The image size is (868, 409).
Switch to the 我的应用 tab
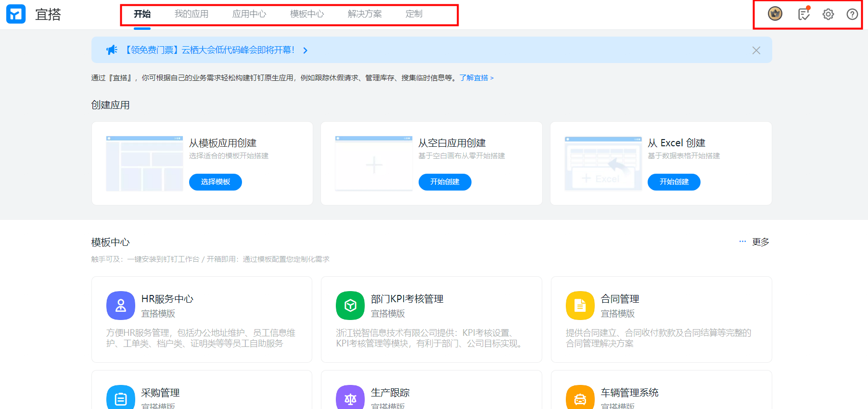191,14
